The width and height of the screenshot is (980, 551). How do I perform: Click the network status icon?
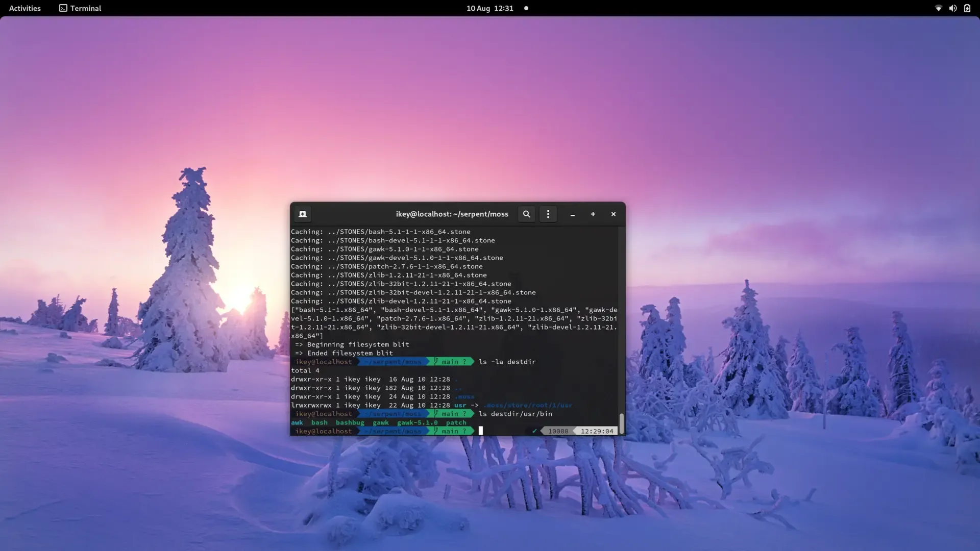938,8
